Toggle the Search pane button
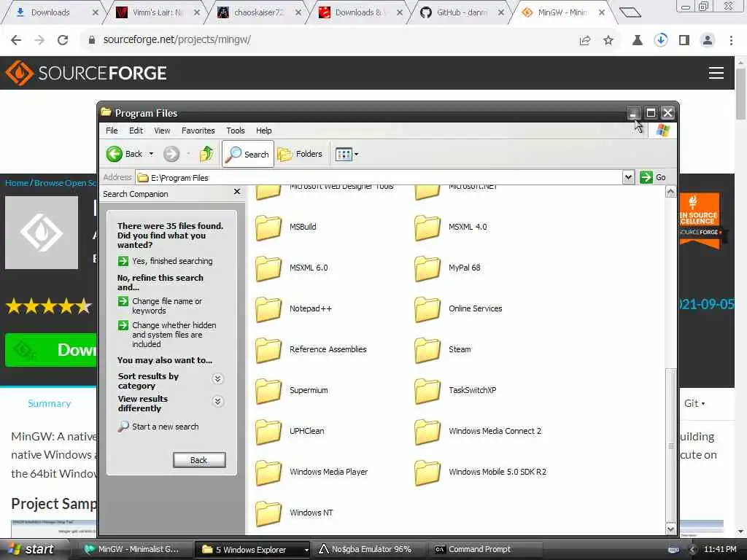 tap(248, 154)
